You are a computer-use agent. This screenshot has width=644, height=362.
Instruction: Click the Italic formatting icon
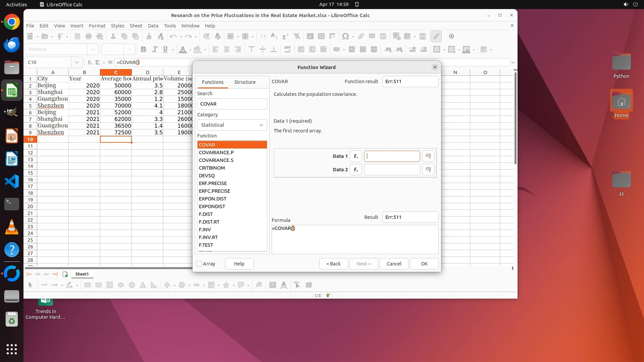[x=155, y=50]
